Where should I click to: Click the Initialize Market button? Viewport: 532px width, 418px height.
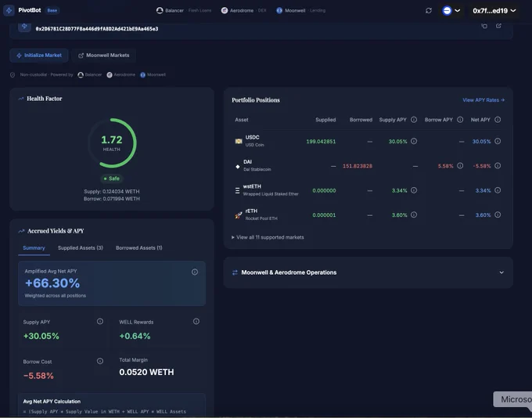coord(39,56)
